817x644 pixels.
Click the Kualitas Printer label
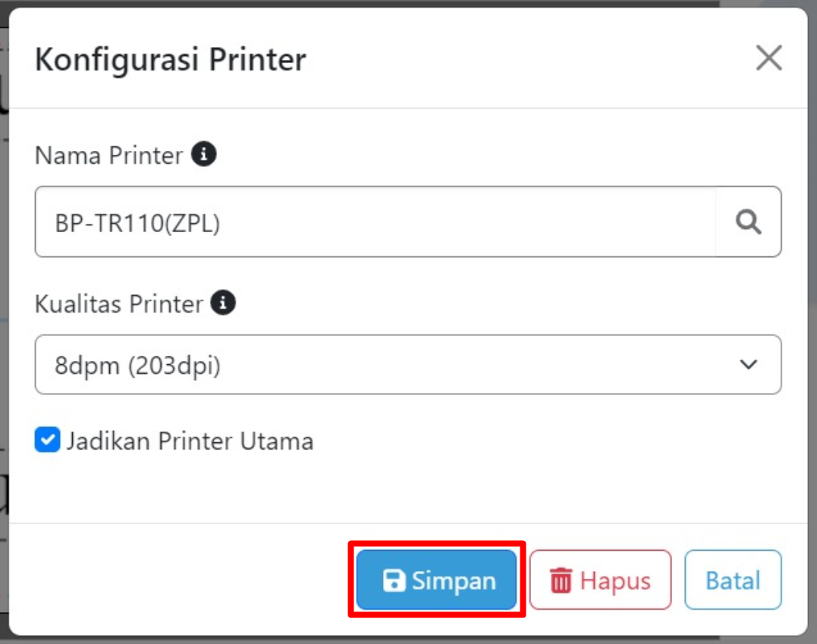[x=119, y=303]
